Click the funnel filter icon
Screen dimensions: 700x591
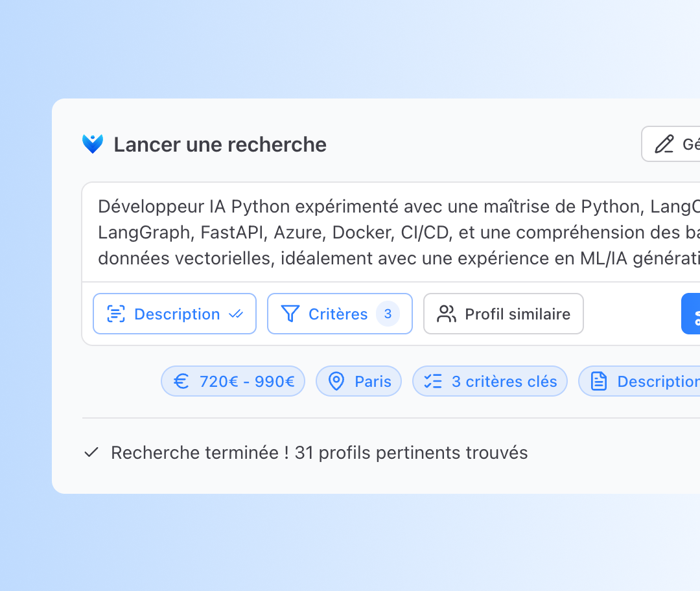point(290,314)
